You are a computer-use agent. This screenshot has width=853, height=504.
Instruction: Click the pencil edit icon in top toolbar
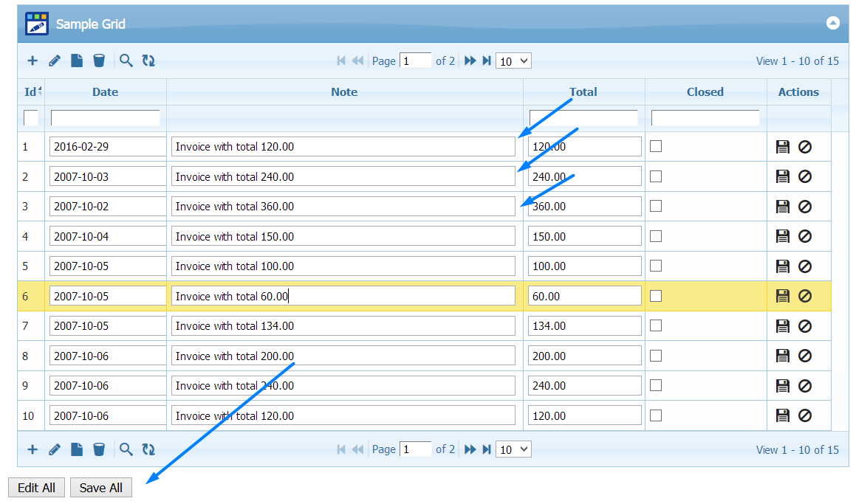click(x=55, y=61)
